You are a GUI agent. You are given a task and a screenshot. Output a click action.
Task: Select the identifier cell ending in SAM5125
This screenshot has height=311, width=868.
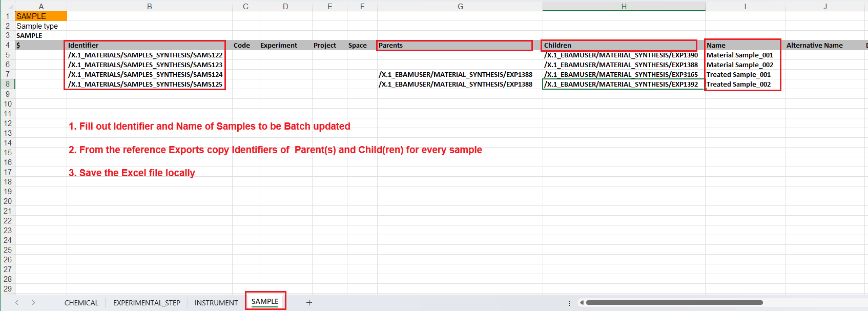[150, 84]
